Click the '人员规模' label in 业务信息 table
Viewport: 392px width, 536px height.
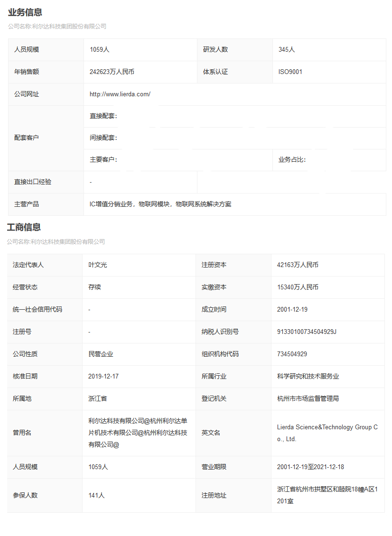27,49
